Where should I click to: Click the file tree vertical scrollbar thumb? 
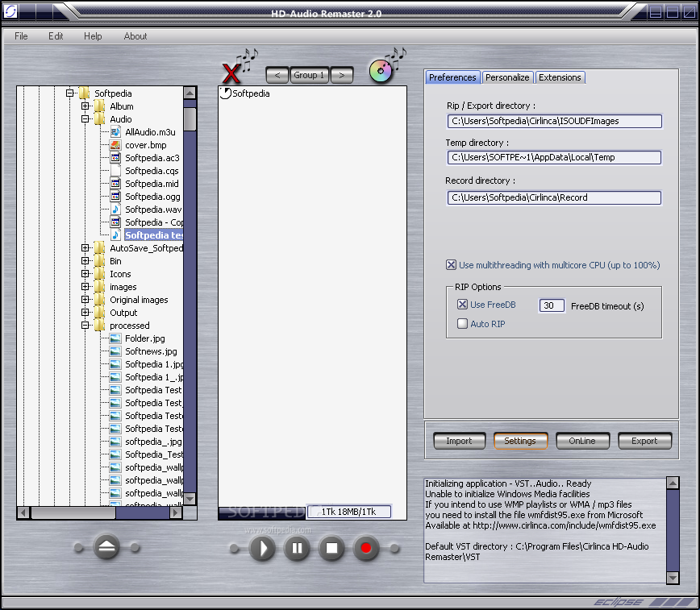click(190, 119)
